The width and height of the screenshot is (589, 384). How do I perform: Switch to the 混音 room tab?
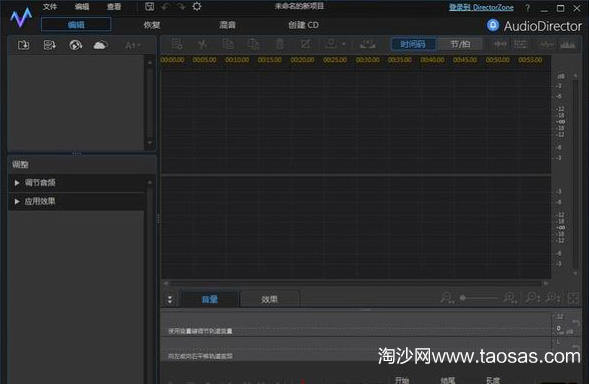tap(227, 25)
